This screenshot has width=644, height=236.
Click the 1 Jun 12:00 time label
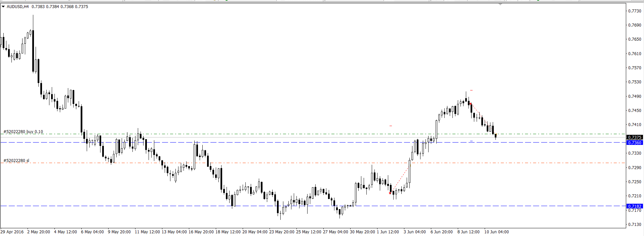point(388,232)
